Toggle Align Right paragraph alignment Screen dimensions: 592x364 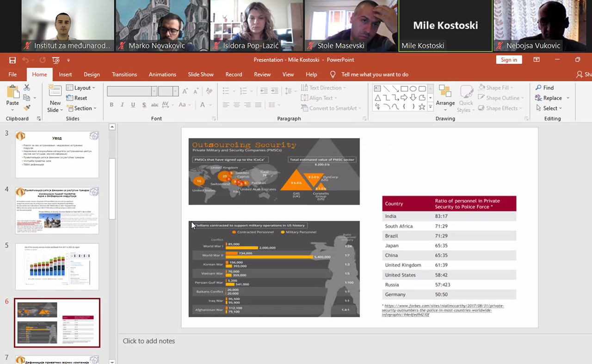pyautogui.click(x=247, y=105)
